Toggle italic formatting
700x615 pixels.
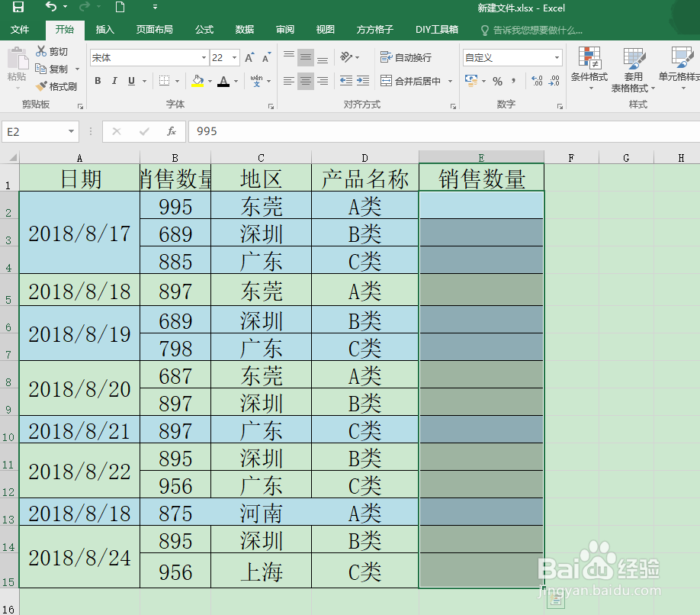tap(113, 80)
